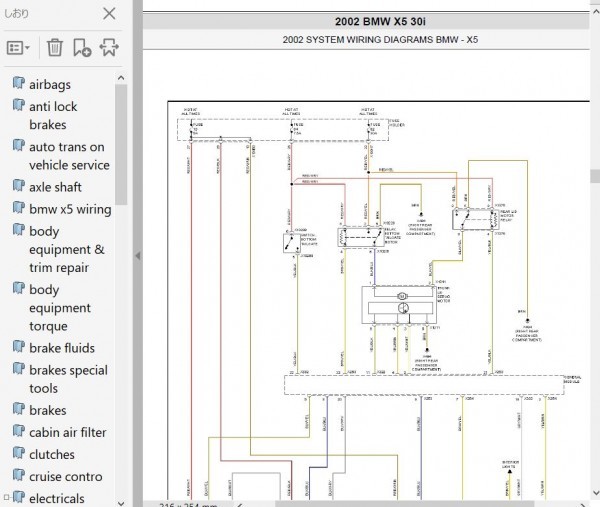The width and height of the screenshot is (600, 507).
Task: Open the cruise control bookmark
Action: point(66,477)
